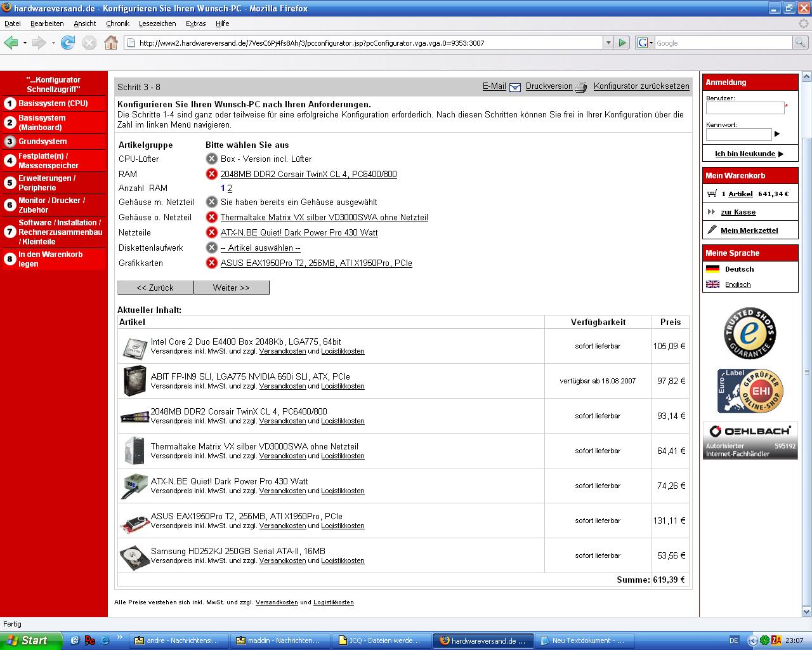The image size is (812, 650).
Task: Click the Benutzer input field
Action: coord(745,108)
